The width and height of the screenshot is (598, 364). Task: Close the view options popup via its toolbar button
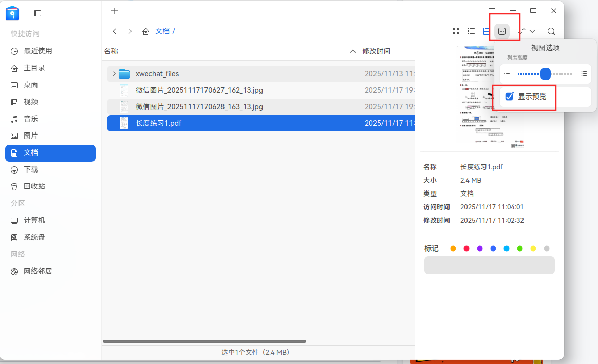coord(502,31)
